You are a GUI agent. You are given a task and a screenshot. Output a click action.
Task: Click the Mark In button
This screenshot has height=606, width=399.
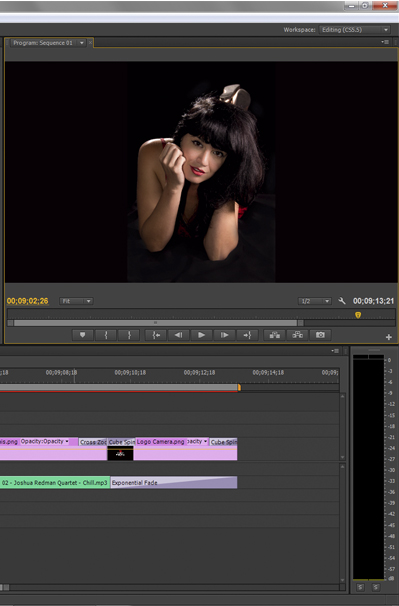point(106,335)
